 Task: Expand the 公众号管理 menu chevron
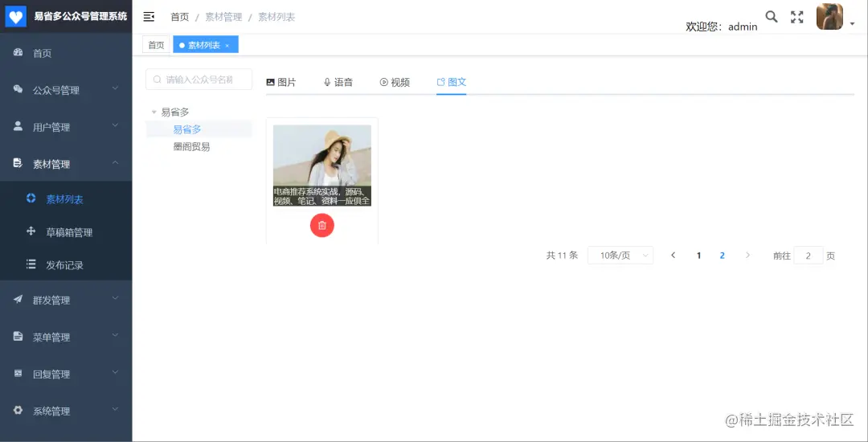[115, 88]
